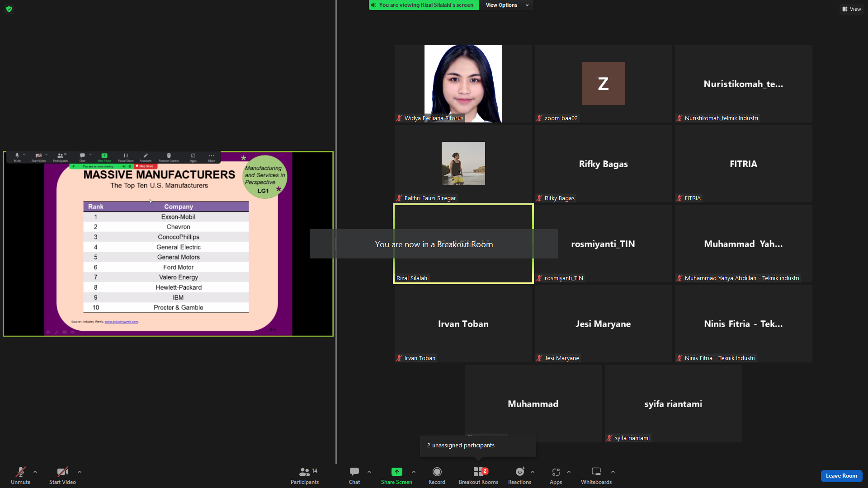
Task: Open Breakout Rooms panel
Action: point(478,475)
